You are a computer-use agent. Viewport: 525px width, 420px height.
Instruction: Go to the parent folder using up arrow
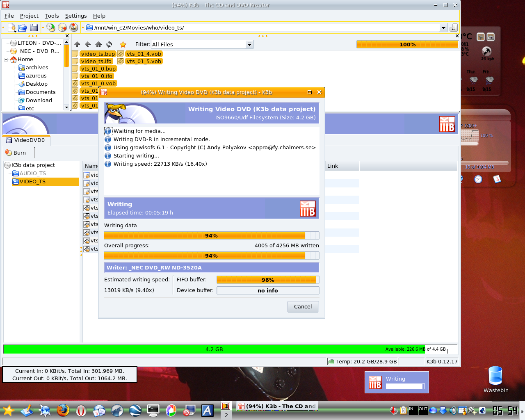[x=77, y=44]
